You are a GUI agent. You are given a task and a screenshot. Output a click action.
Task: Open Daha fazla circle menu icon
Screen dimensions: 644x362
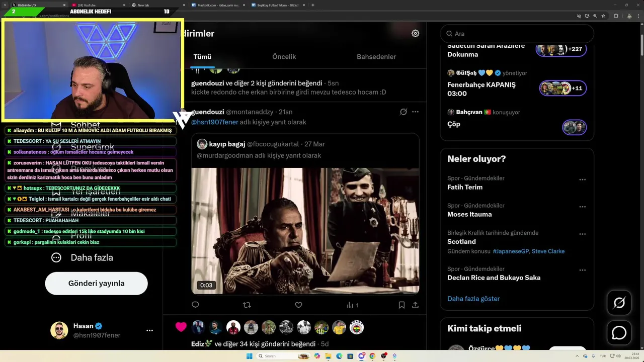coord(56,257)
